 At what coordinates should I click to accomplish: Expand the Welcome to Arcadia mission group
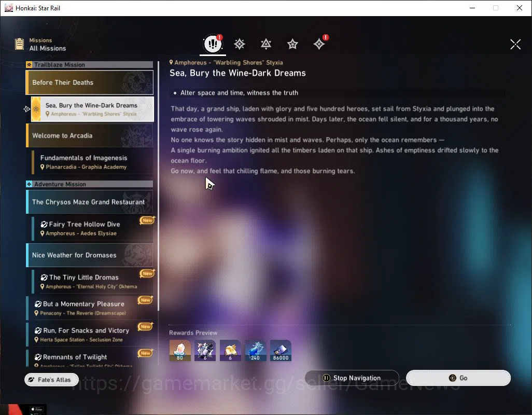90,135
